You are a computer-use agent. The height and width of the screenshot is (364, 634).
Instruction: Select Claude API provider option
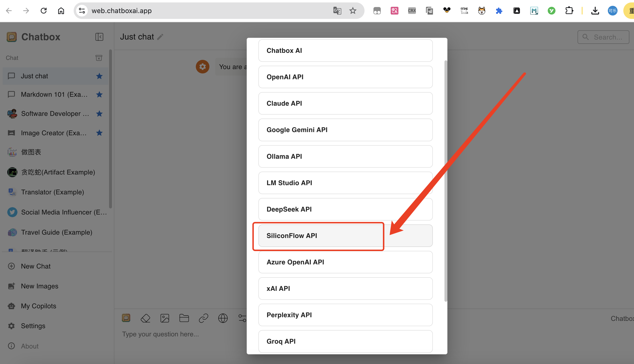point(345,103)
